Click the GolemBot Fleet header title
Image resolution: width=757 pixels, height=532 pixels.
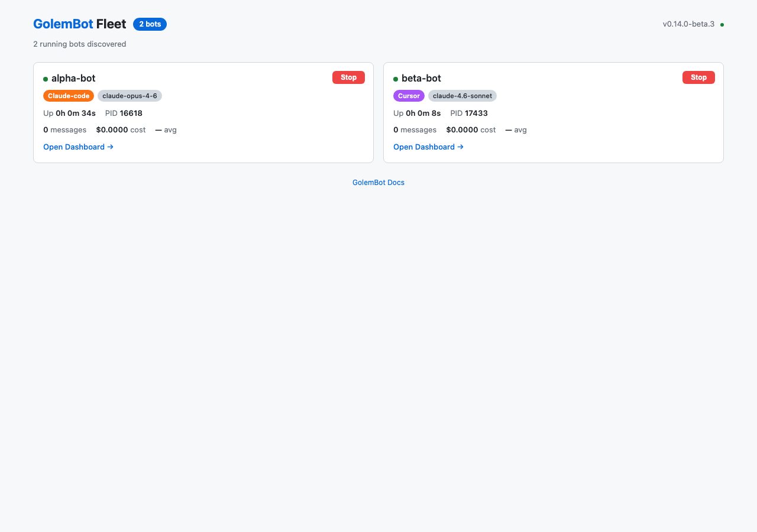[79, 24]
